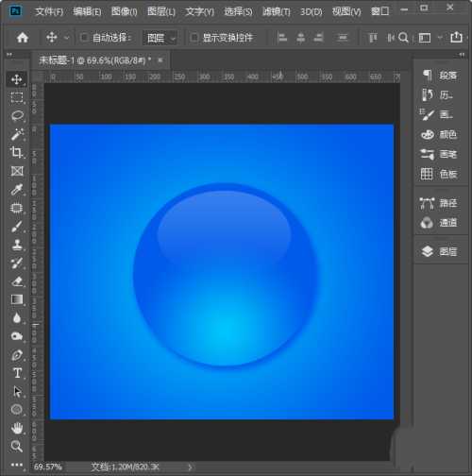Screen dimensions: 472x476
Task: Select the Magic Wand tool
Action: 17,134
